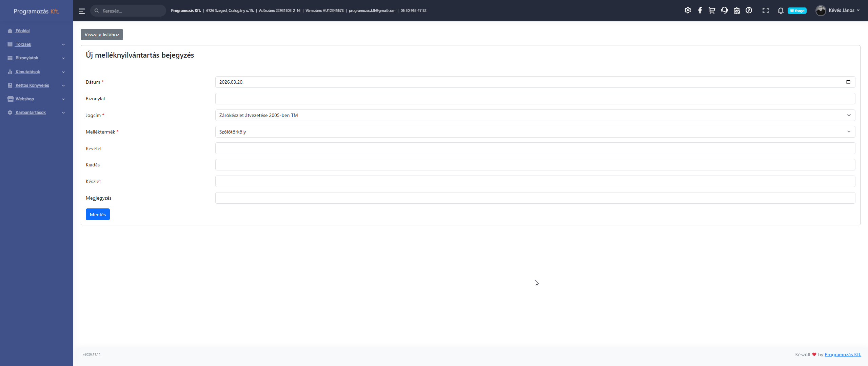Click Vissza a listához button
The image size is (868, 366).
pyautogui.click(x=102, y=35)
